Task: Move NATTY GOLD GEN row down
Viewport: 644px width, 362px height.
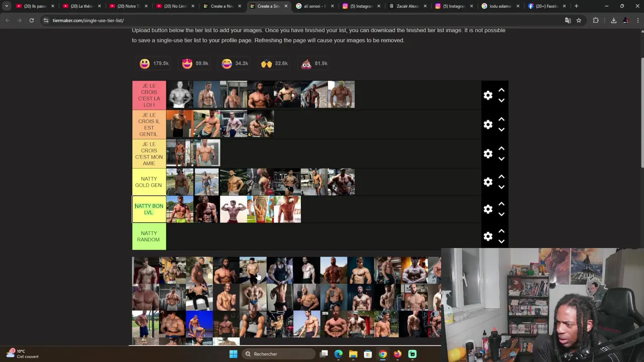Action: click(502, 187)
